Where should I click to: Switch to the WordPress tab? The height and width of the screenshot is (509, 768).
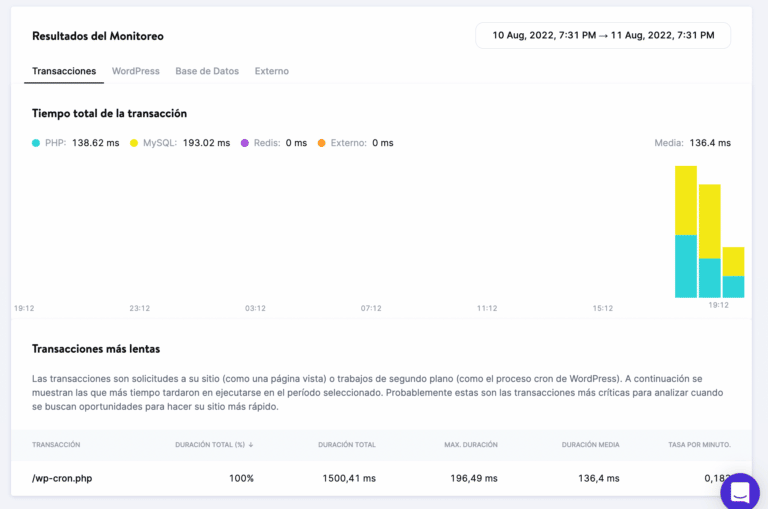pos(135,71)
